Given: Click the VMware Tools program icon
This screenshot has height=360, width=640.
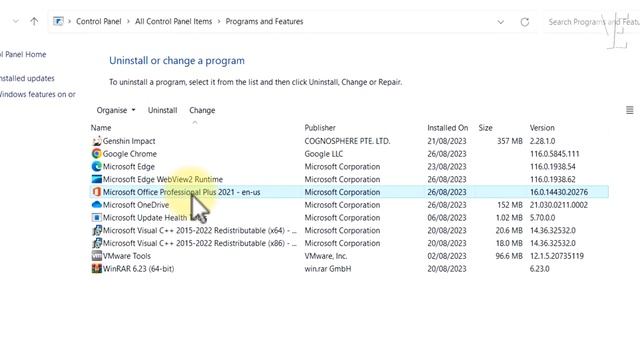Looking at the screenshot, I should [97, 256].
